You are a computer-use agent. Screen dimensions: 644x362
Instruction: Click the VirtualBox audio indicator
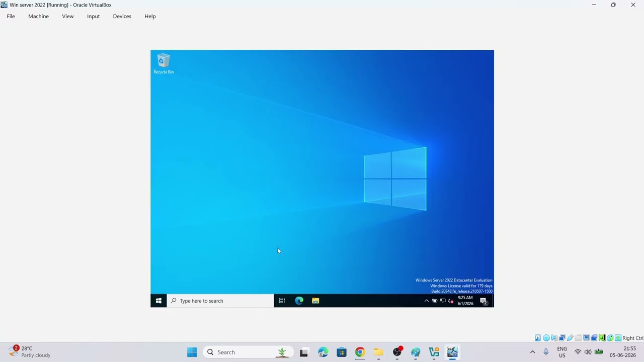(x=554, y=338)
